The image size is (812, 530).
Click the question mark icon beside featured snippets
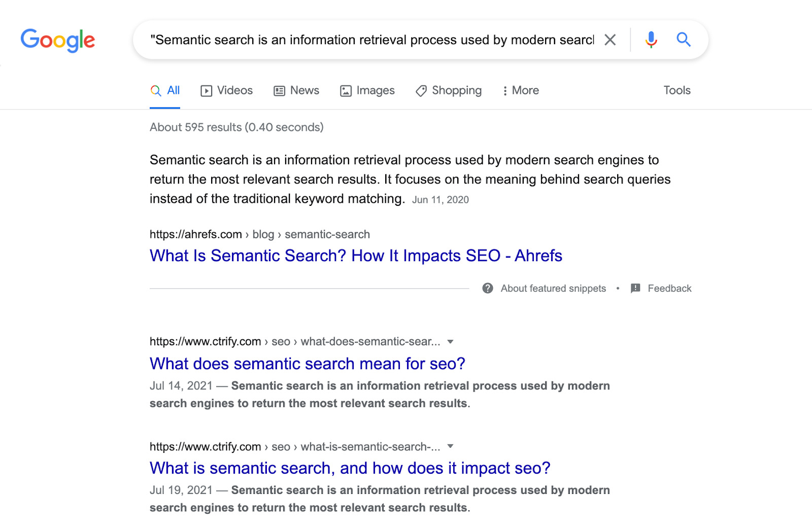pyautogui.click(x=488, y=289)
